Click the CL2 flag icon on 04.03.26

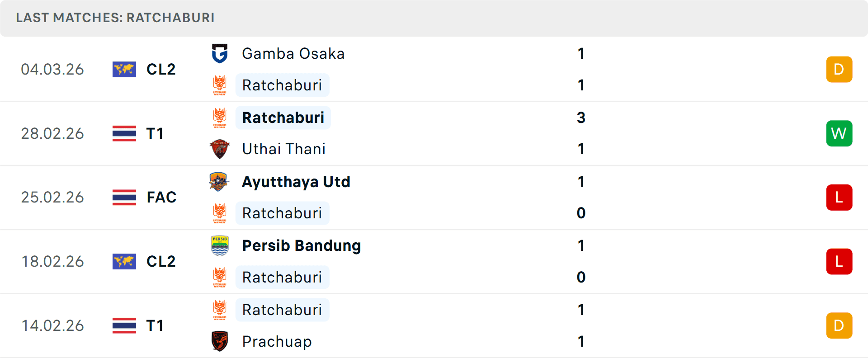pos(124,69)
